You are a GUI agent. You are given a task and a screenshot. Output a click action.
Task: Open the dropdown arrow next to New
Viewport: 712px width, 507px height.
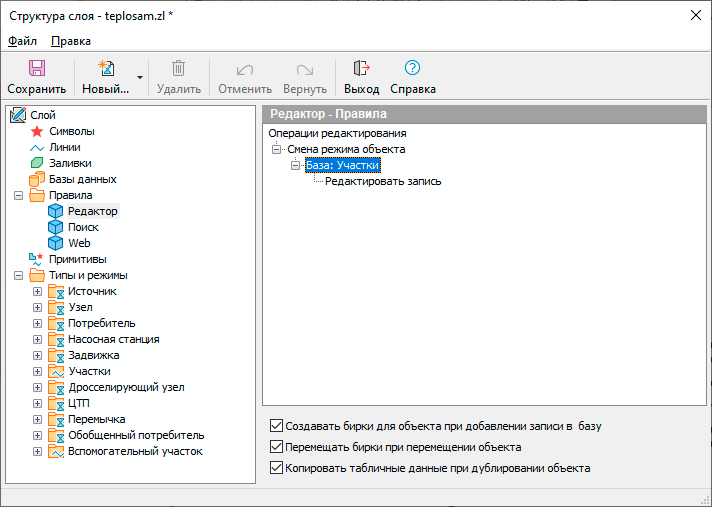[140, 77]
